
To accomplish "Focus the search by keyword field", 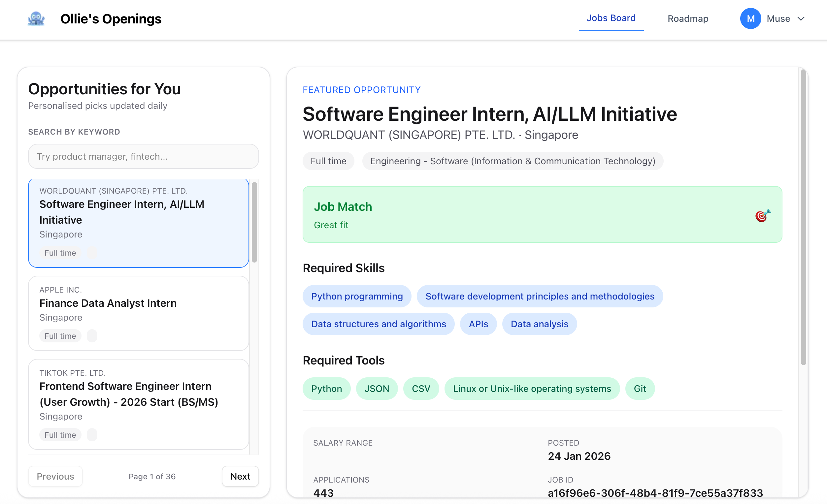I will [143, 156].
